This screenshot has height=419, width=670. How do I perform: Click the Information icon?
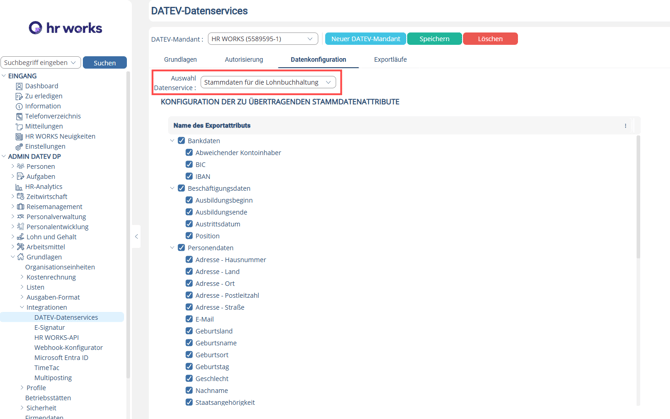[19, 106]
